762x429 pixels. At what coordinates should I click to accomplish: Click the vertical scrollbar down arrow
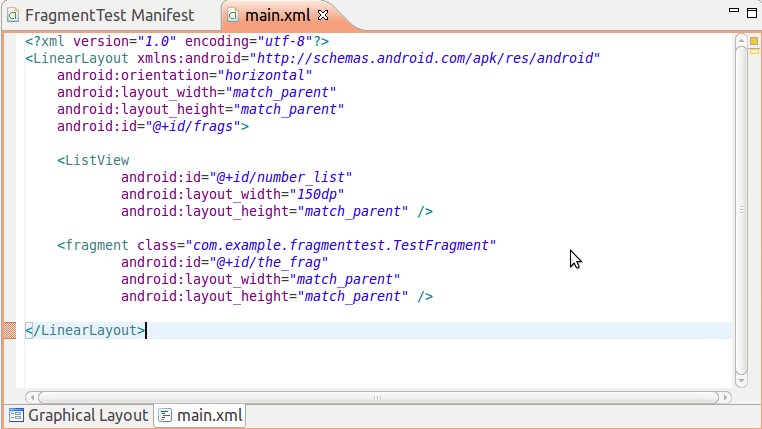(x=741, y=381)
